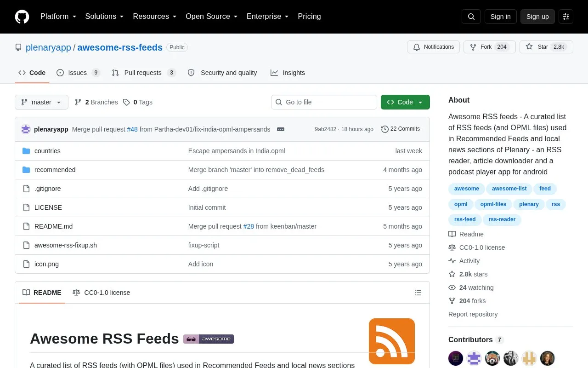The width and height of the screenshot is (588, 368).
Task: View the 0 Tags link
Action: pos(138,102)
